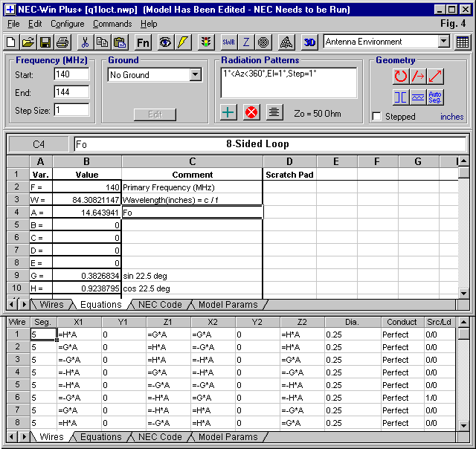Click the Rotate geometry icon
This screenshot has width=476, height=449.
pos(401,76)
